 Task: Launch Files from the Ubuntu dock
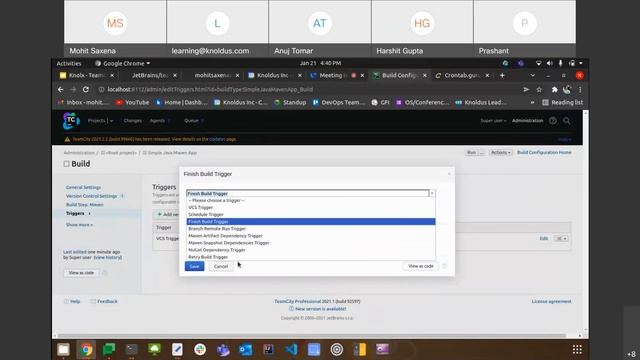tap(63, 349)
